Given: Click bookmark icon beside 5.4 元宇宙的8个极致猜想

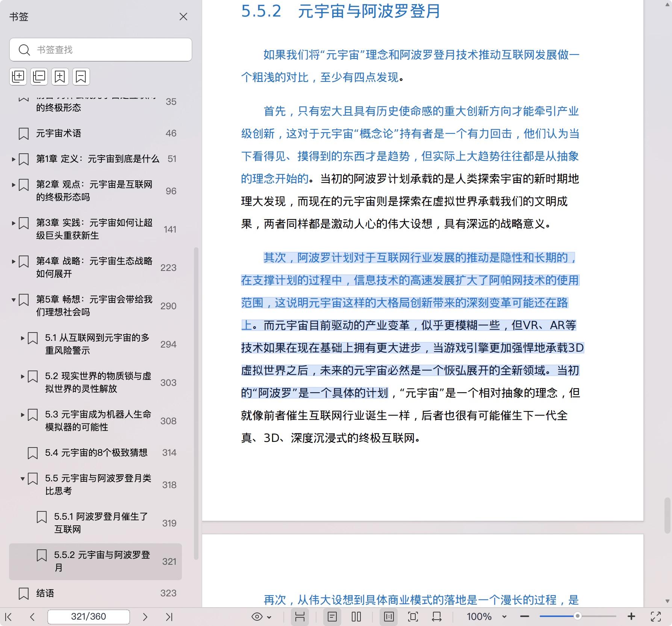Looking at the screenshot, I should [33, 453].
